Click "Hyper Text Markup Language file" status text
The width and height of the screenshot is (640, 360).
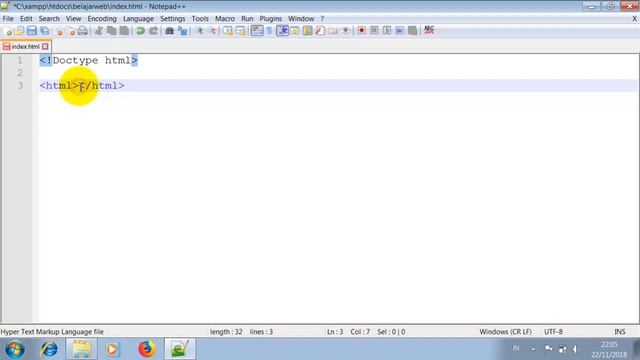point(52,332)
